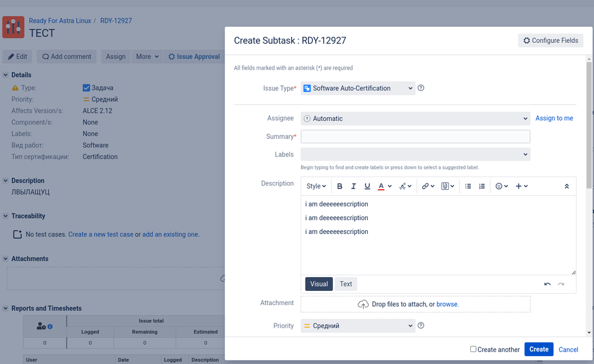Click into the Summary input field
This screenshot has width=594, height=364.
coord(415,137)
